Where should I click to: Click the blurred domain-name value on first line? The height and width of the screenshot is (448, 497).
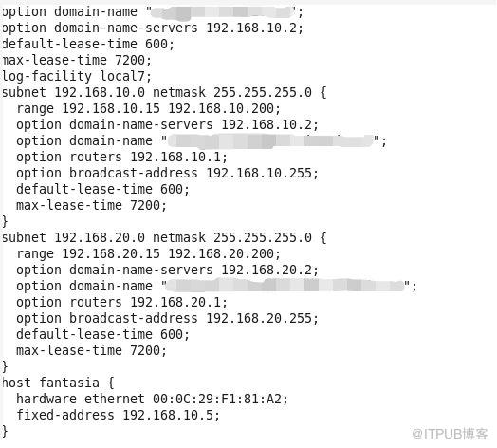[222, 12]
